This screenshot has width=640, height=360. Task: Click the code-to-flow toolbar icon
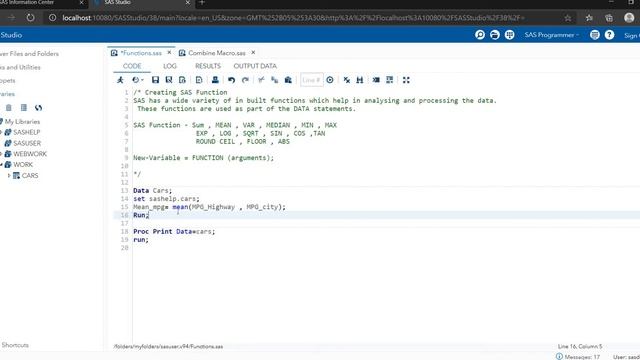[390, 80]
